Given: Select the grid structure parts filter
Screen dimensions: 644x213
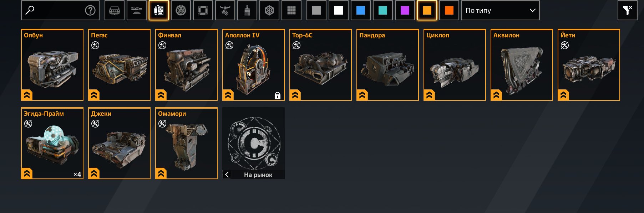Looking at the screenshot, I should 291,10.
